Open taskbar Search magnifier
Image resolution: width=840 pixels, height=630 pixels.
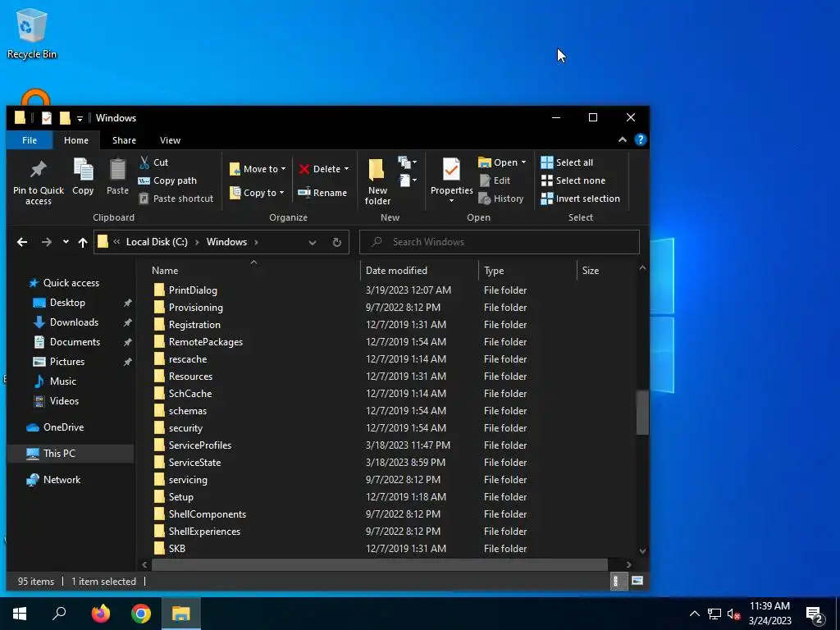(x=59, y=614)
